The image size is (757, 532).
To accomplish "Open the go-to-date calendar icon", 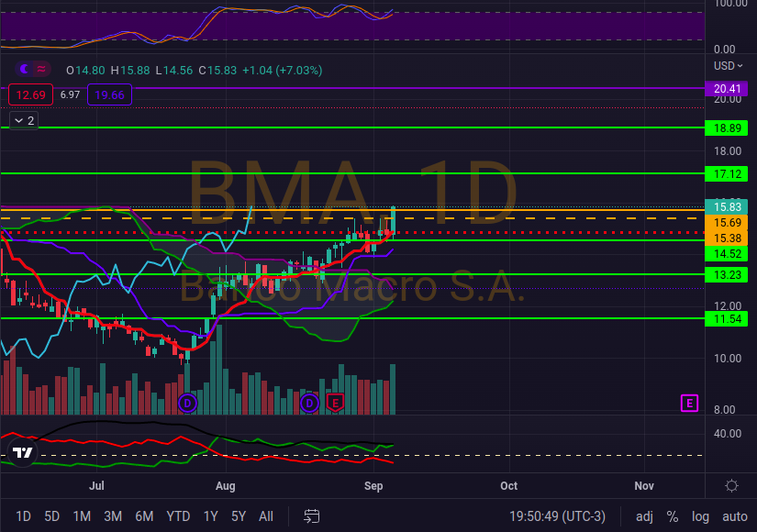I will [x=311, y=516].
